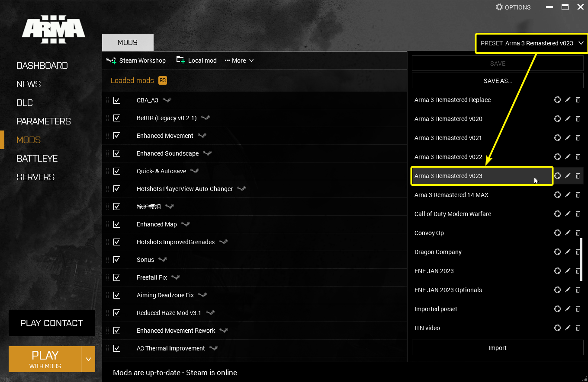Screen dimensions: 588x382
Task: Click the pencil icon for Imported preset
Action: [x=568, y=309]
